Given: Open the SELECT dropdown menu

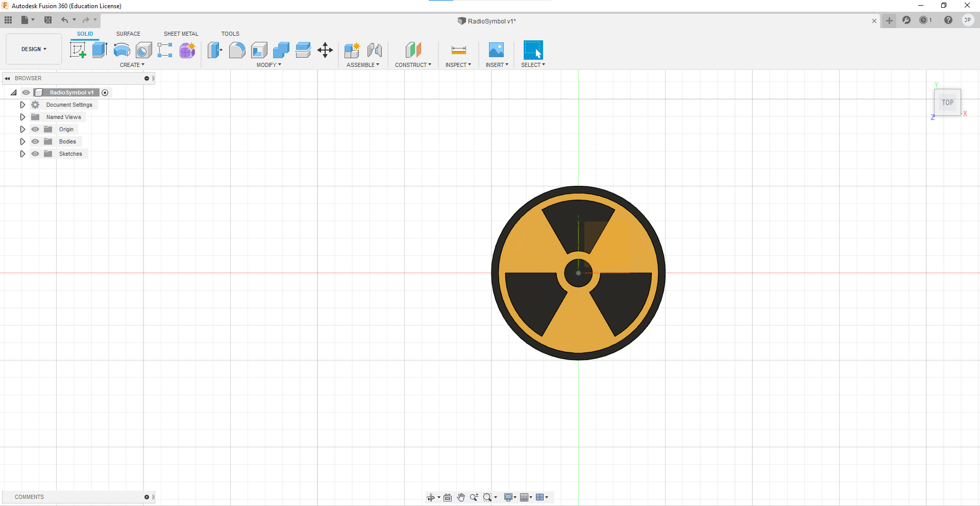Looking at the screenshot, I should pyautogui.click(x=533, y=65).
